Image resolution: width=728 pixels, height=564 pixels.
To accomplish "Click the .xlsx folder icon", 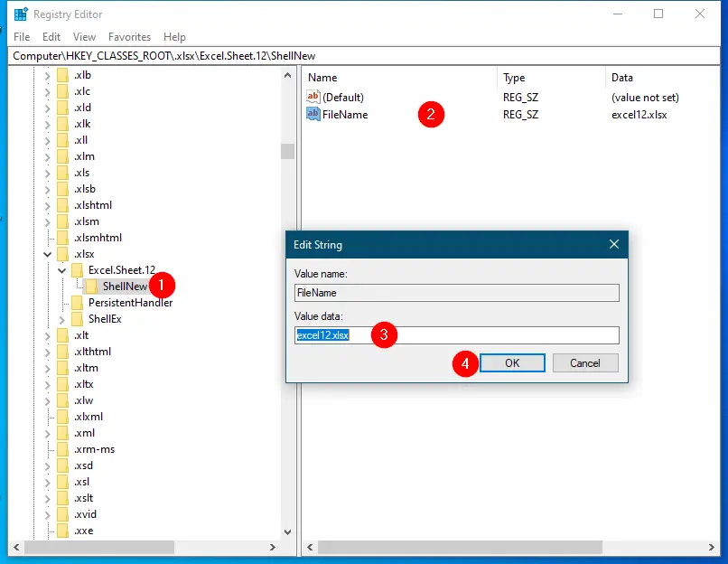I will (x=62, y=254).
